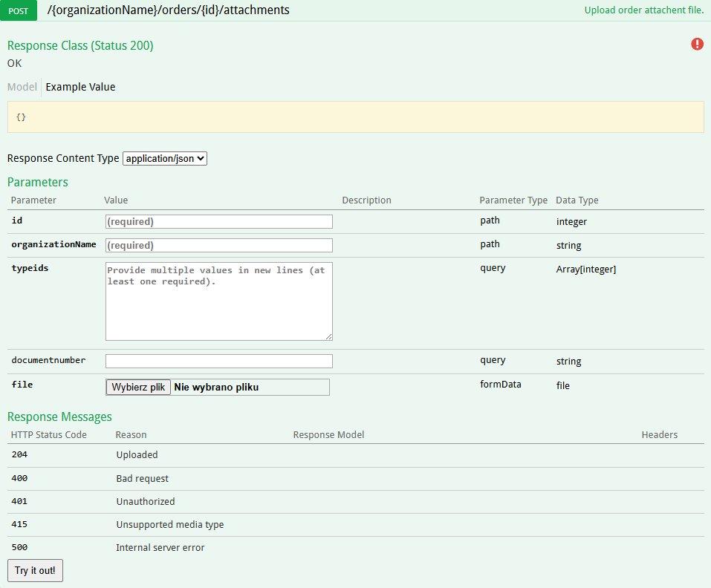Grab the typeids textarea resize handle

click(x=328, y=336)
